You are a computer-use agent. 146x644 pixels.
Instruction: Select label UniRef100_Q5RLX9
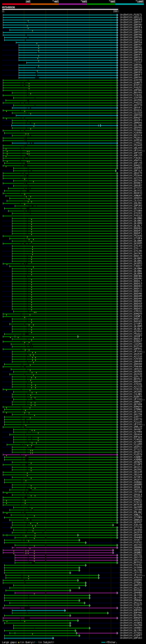click(131, 427)
